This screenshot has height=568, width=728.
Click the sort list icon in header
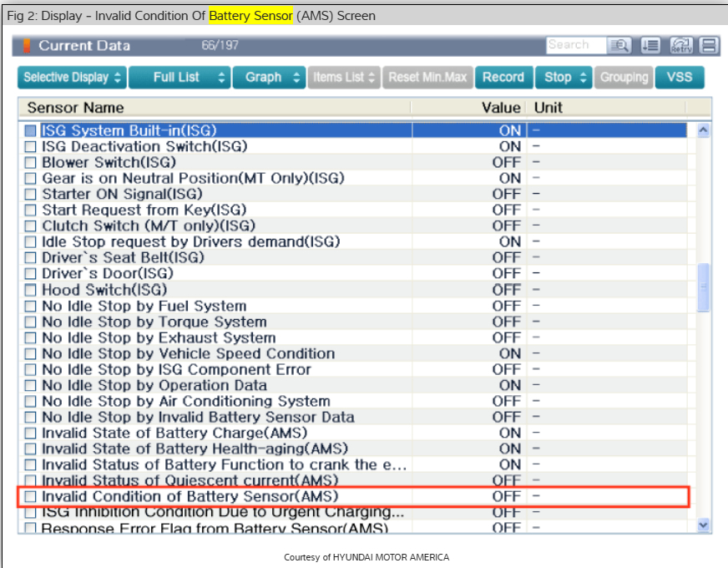650,45
